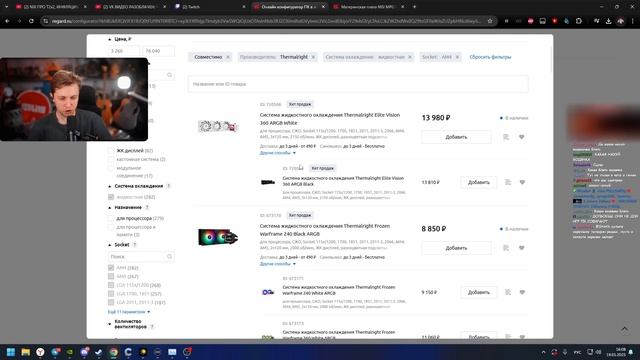Check the кастомная система checkbox
The width and height of the screenshot is (640, 360).
[x=111, y=159]
